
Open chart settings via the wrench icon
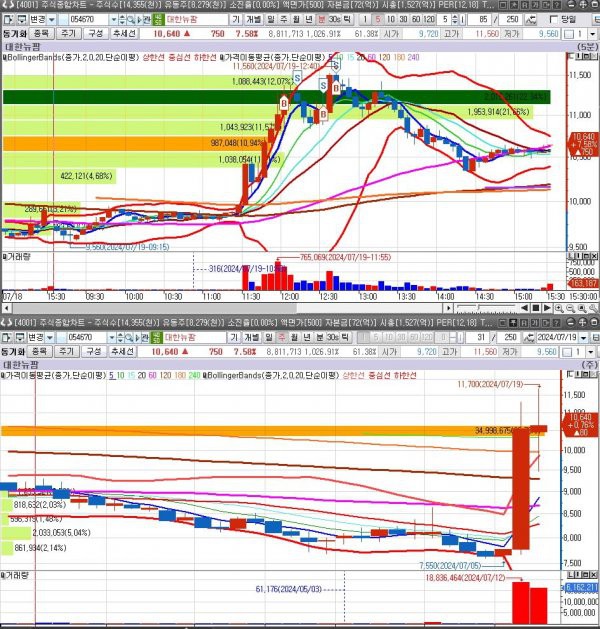(594, 308)
